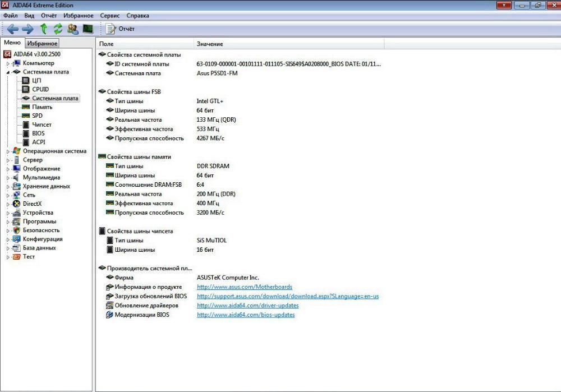Select the ЦП tree item
This screenshot has height=392, width=561.
[x=36, y=80]
